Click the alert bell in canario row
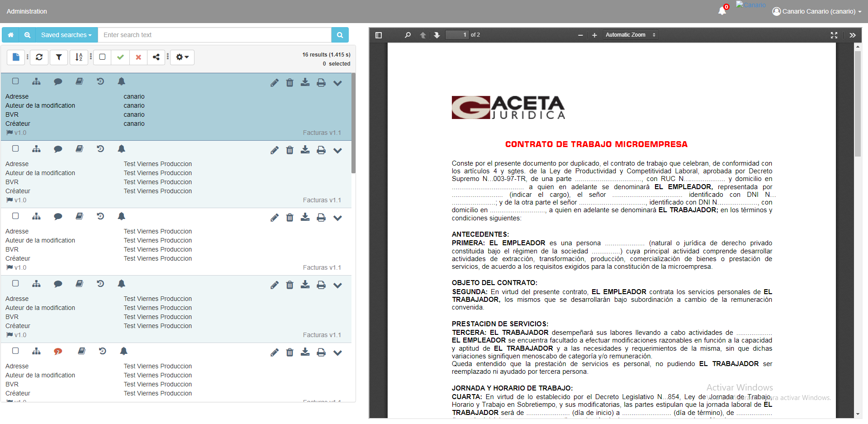 121,81
